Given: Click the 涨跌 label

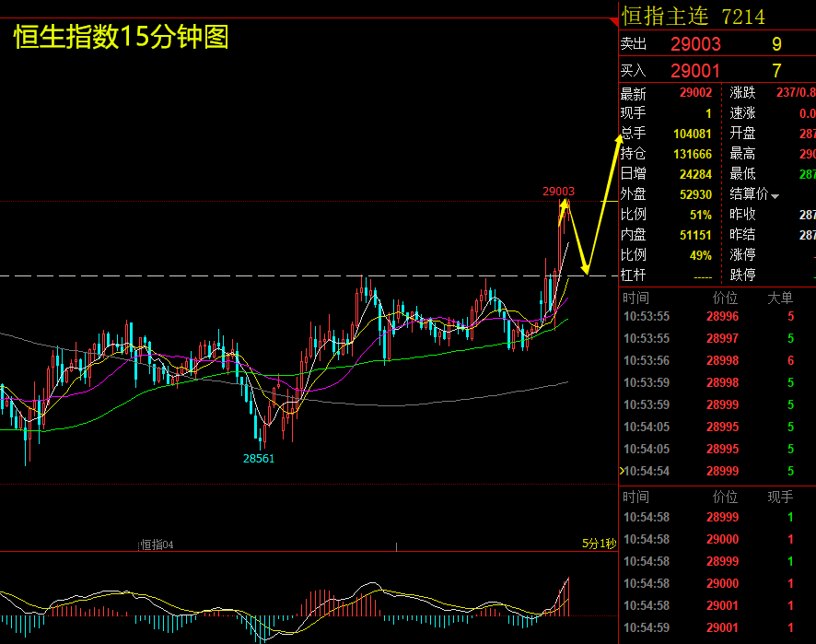Looking at the screenshot, I should click(x=742, y=93).
